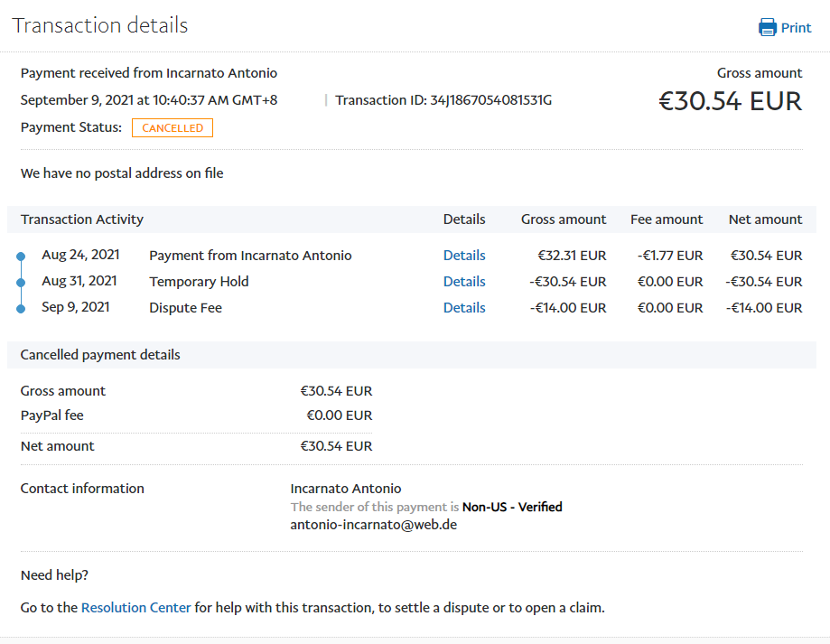Click the Net amount column header
830x644 pixels.
765,219
